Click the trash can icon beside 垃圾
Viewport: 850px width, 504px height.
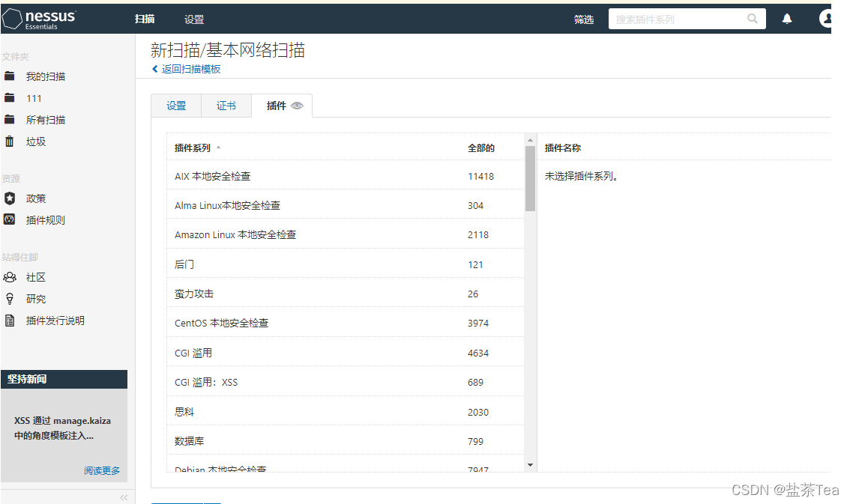[x=9, y=142]
